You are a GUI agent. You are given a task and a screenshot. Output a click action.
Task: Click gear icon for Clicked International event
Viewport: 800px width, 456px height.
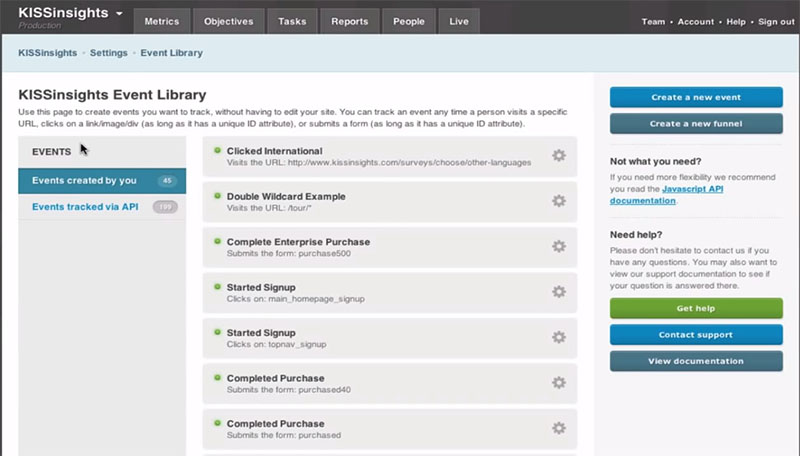coord(559,156)
